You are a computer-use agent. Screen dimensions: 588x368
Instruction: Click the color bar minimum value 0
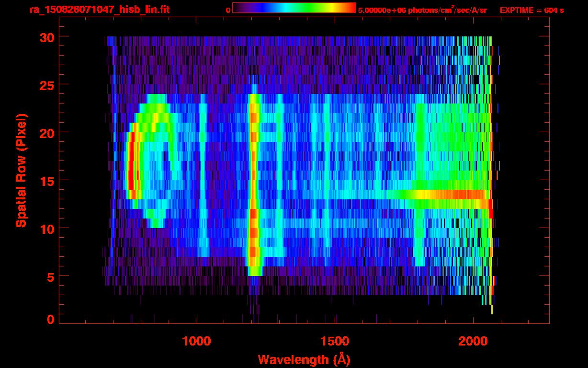pyautogui.click(x=228, y=10)
